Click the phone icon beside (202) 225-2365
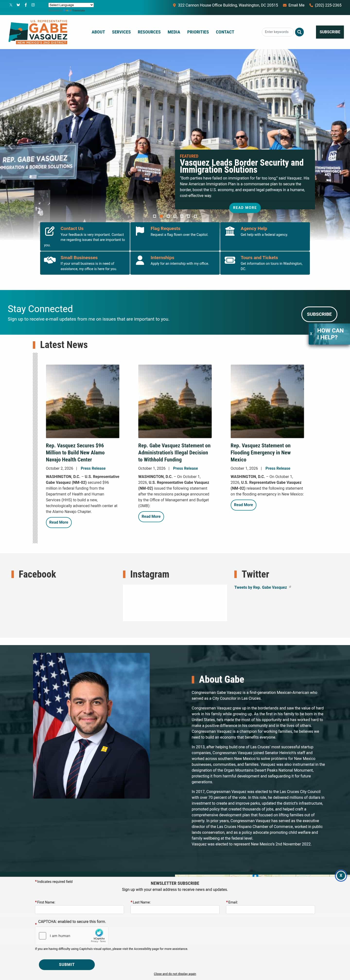This screenshot has height=980, width=350. [x=311, y=5]
